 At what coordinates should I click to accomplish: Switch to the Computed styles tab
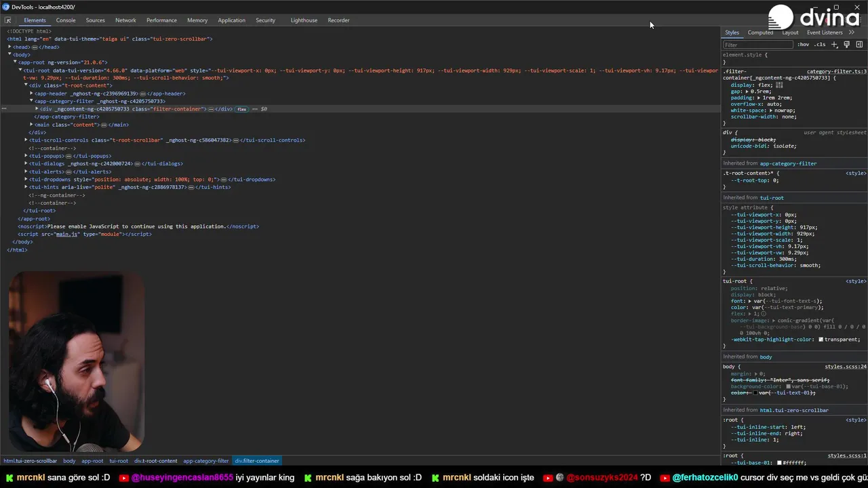click(x=760, y=33)
